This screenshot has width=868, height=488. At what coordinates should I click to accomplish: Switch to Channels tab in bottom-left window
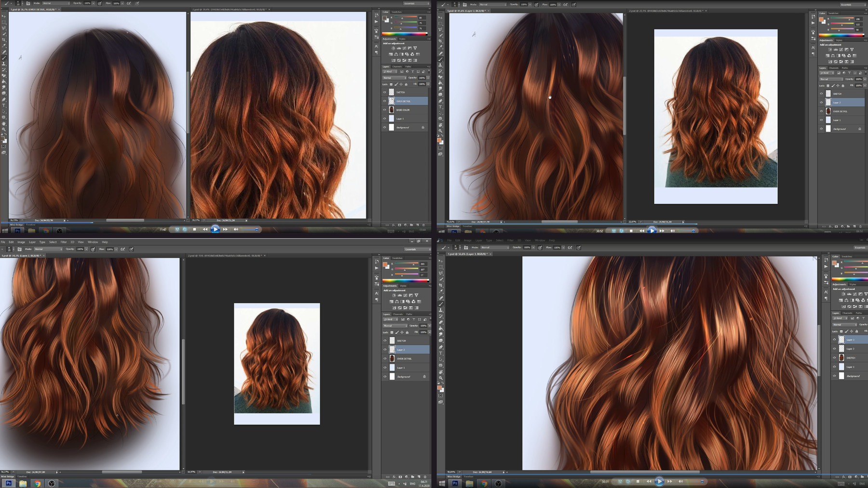[398, 314]
